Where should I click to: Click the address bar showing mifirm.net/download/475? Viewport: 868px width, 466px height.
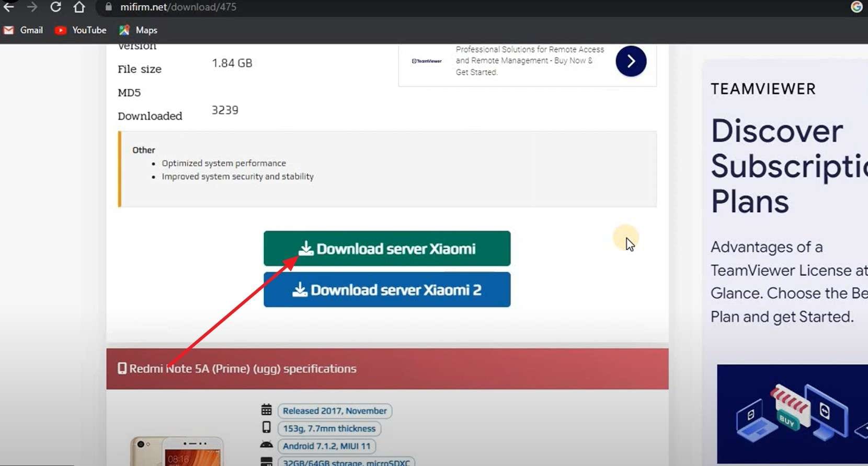coord(178,7)
